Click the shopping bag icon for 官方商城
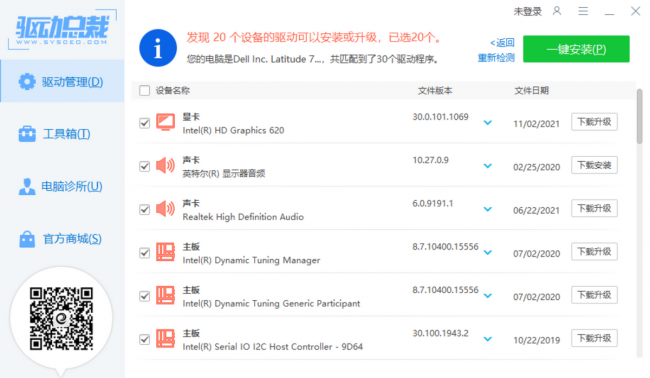The image size is (650, 378). [x=27, y=239]
